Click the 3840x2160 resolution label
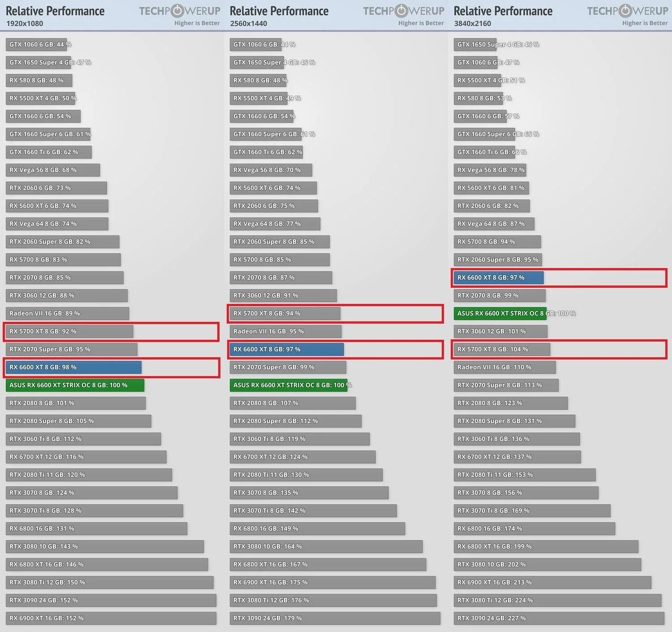 click(473, 23)
